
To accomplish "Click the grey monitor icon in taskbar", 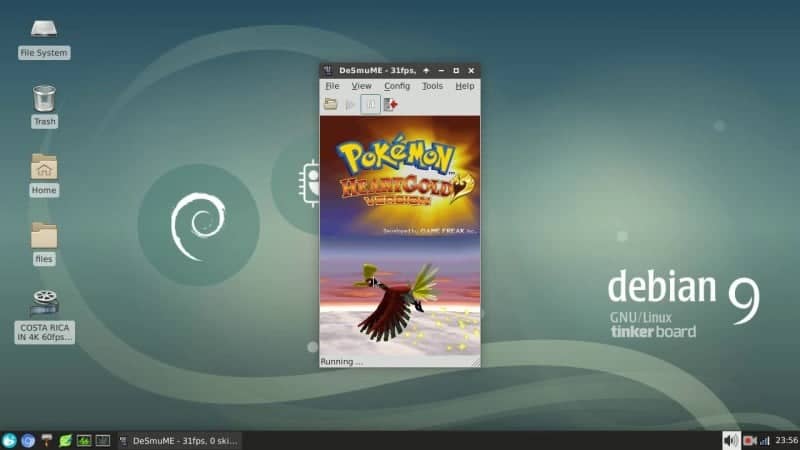I will click(103, 440).
